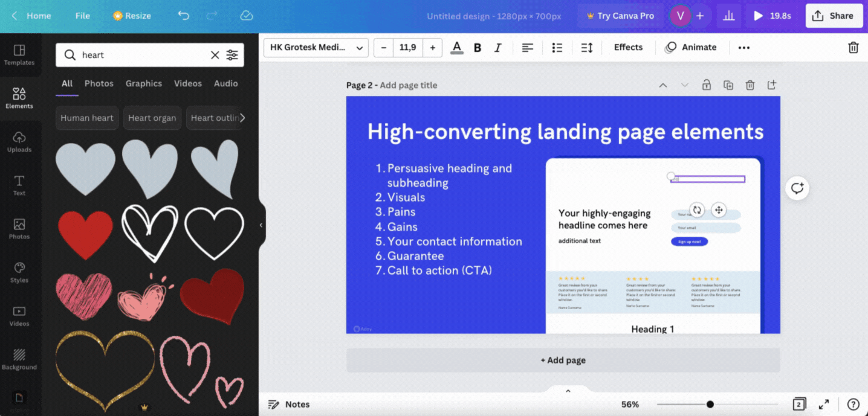Click the Undo arrow
Screen dimensions: 868x416
184,16
